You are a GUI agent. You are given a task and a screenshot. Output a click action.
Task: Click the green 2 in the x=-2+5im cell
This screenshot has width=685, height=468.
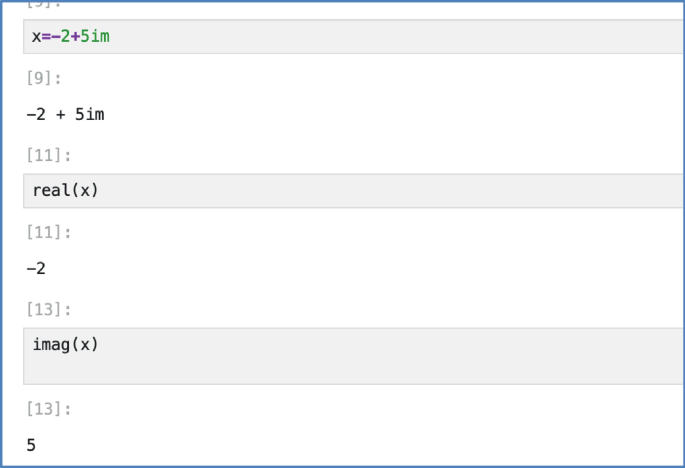click(x=65, y=37)
